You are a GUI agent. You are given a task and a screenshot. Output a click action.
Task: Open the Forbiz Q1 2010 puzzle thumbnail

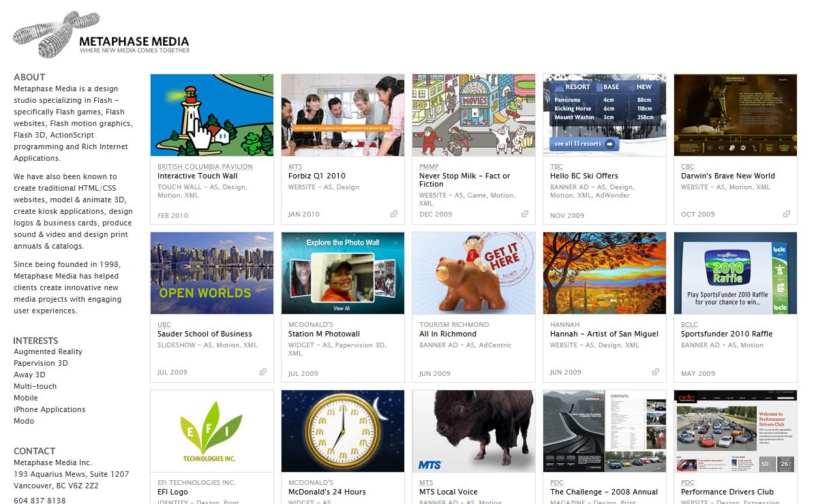(x=343, y=115)
